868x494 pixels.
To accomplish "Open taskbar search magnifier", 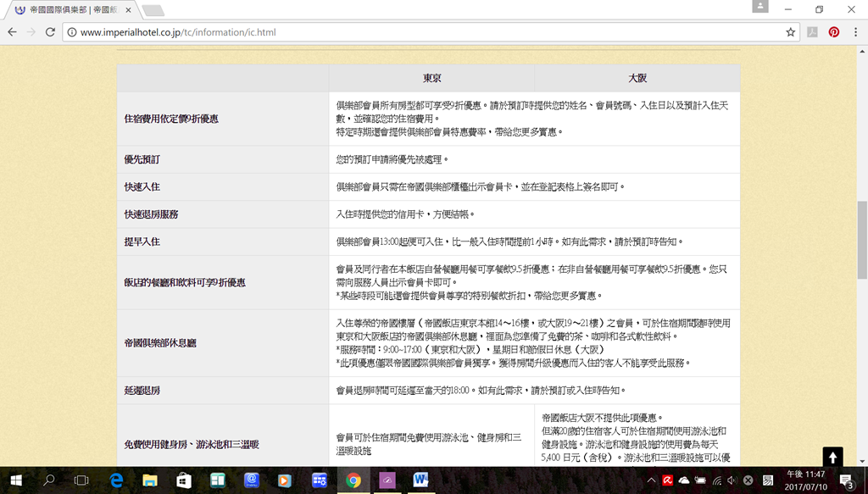I will [x=48, y=480].
